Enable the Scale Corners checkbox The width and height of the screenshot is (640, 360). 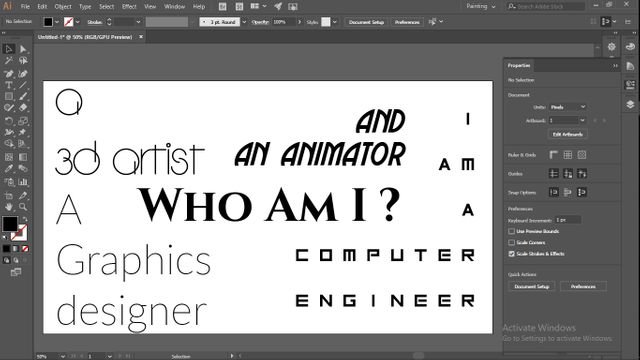click(x=511, y=242)
